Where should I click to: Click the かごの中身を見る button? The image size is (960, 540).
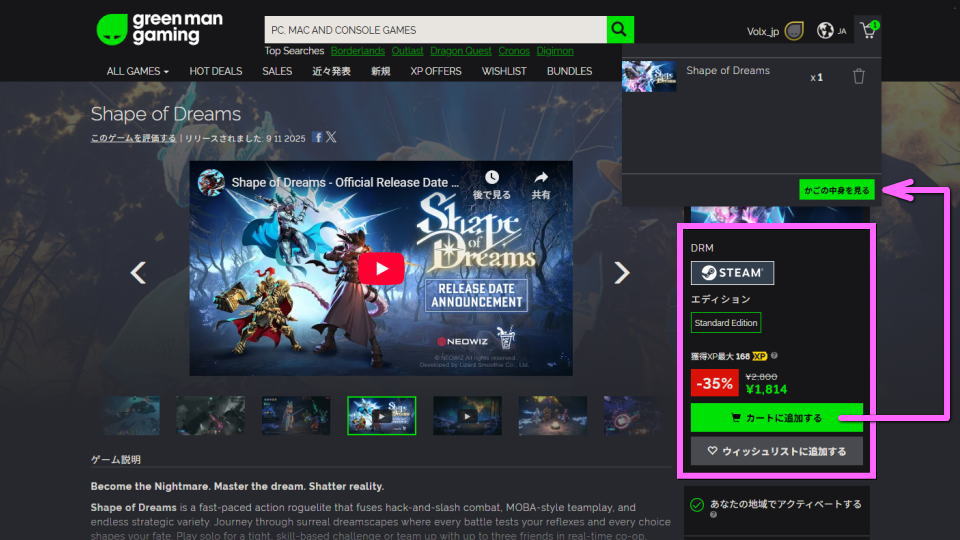836,190
